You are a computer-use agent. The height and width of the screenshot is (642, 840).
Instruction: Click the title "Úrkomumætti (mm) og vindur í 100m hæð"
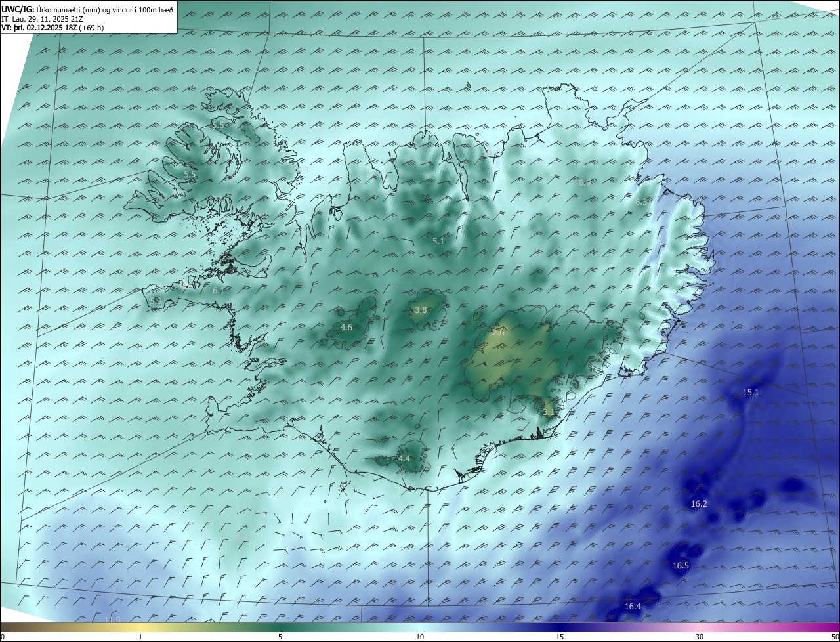[x=105, y=10]
